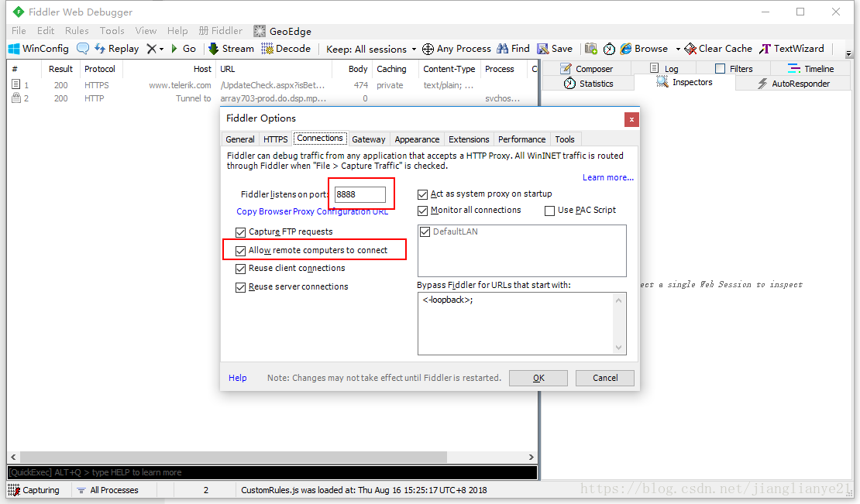Open the Statistics tab
Screen dimensions: 860x504
tap(589, 84)
